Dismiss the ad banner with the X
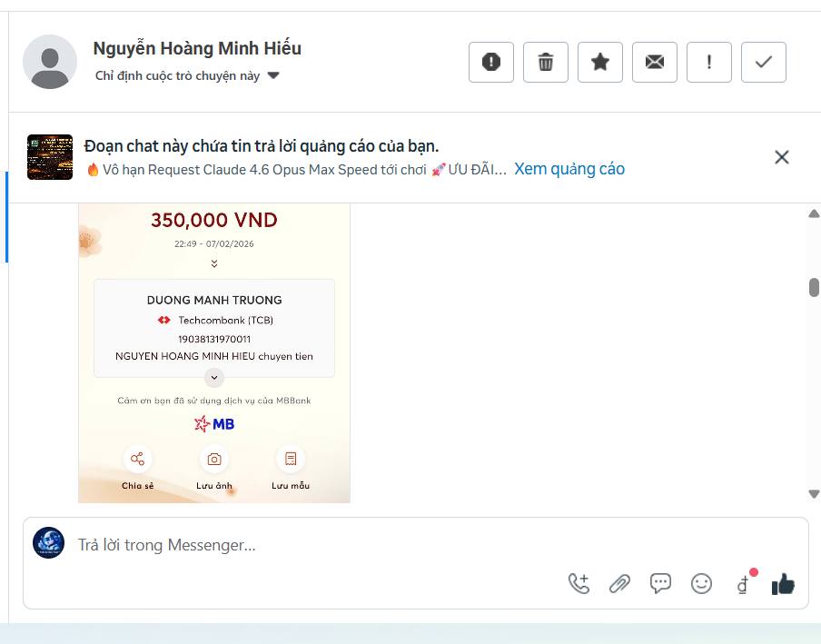 (781, 156)
